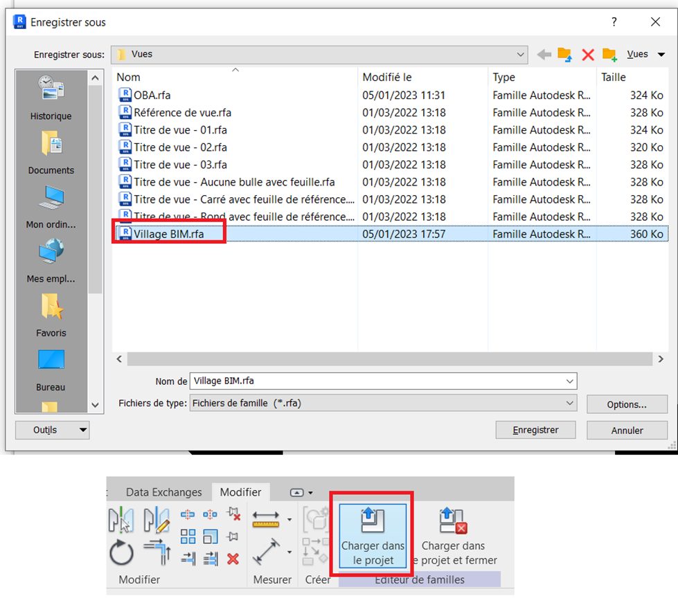Sort files by the Nom column header
This screenshot has width=678, height=616.
coord(235,78)
